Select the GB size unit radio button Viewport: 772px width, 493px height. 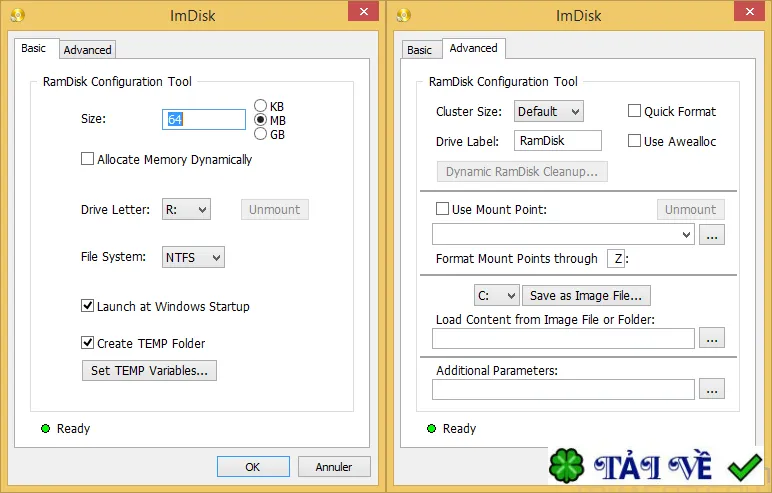[x=260, y=134]
